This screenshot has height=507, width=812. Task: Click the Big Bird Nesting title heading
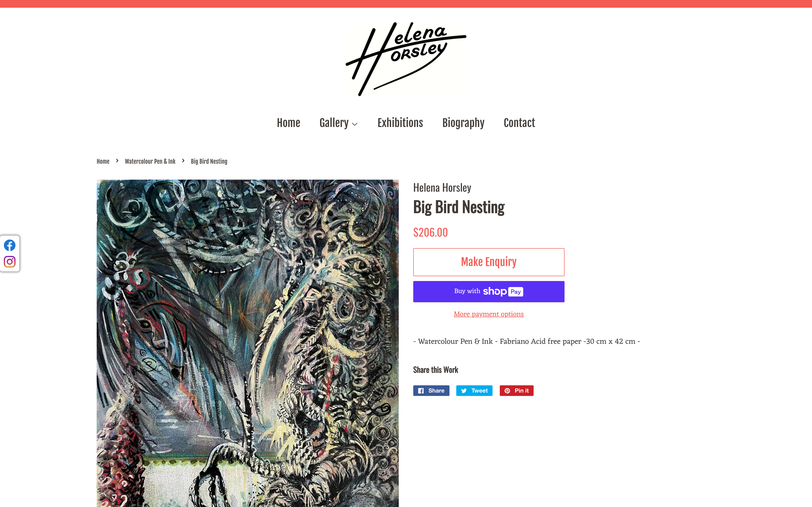click(x=459, y=207)
